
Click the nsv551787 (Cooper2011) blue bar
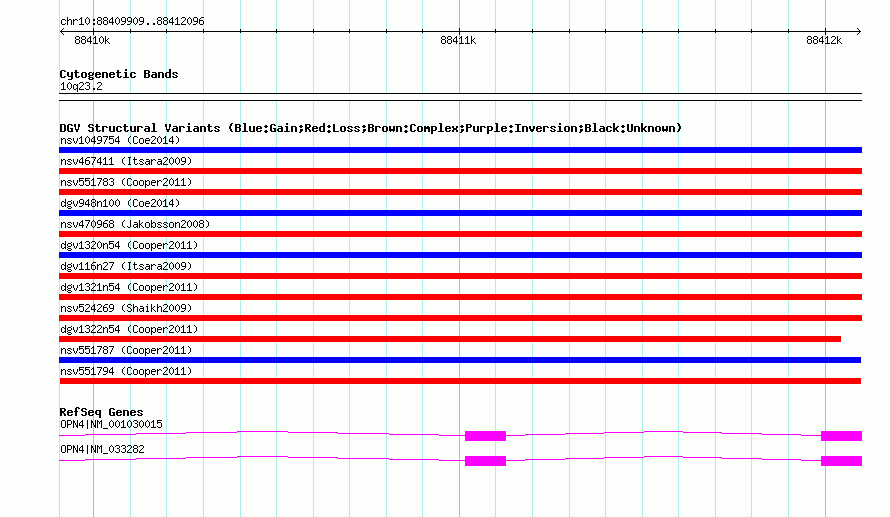[x=460, y=360]
